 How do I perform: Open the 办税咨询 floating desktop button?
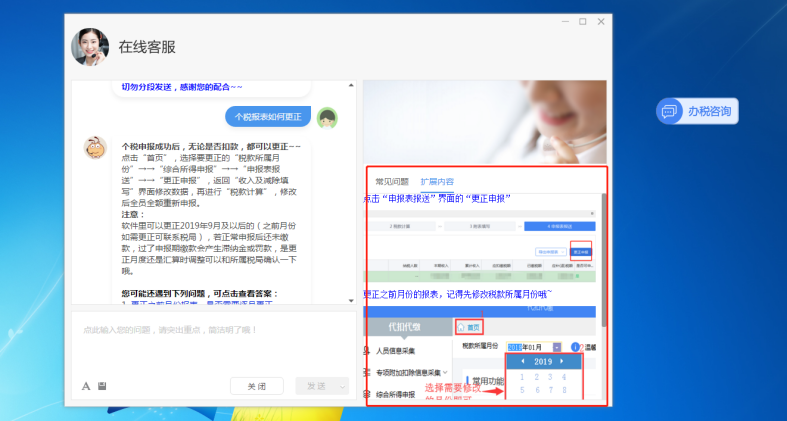(x=697, y=111)
